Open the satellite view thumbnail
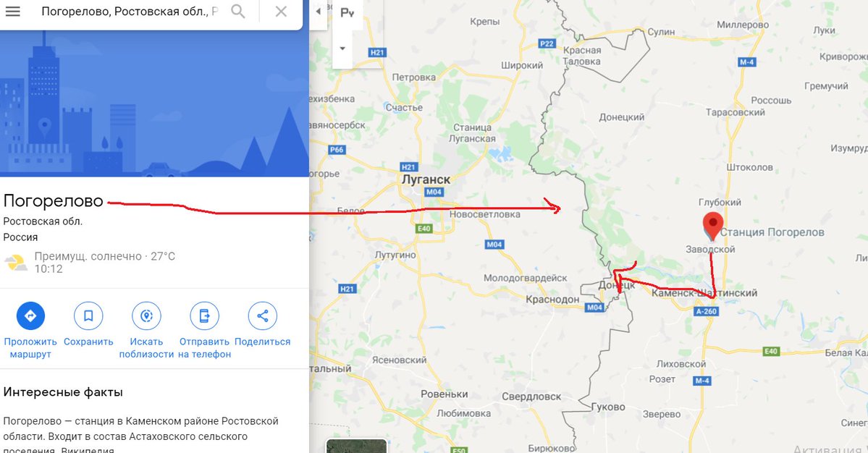This screenshot has width=868, height=453. [356, 446]
